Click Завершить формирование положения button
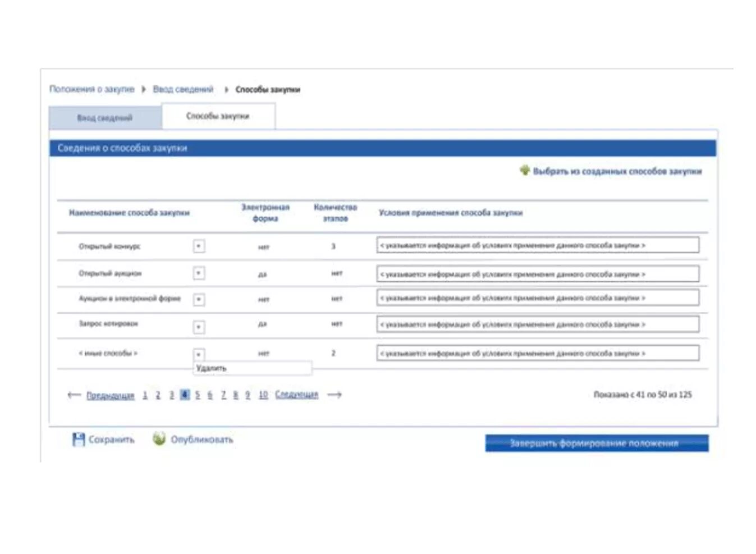The image size is (756, 554). point(597,443)
